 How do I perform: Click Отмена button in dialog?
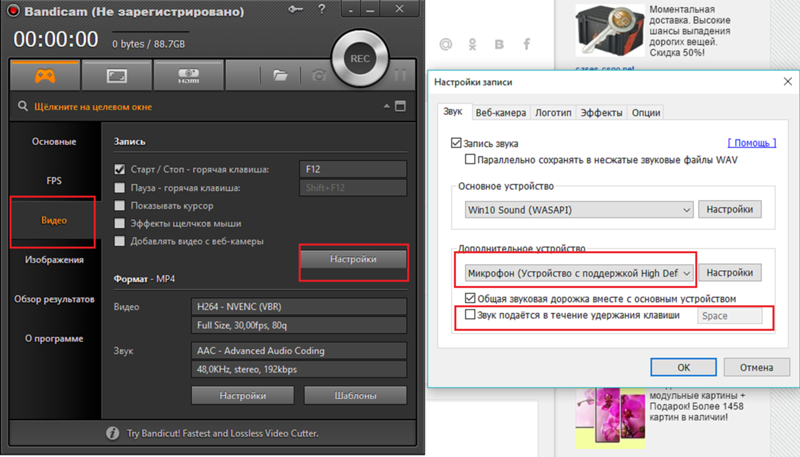pyautogui.click(x=757, y=367)
